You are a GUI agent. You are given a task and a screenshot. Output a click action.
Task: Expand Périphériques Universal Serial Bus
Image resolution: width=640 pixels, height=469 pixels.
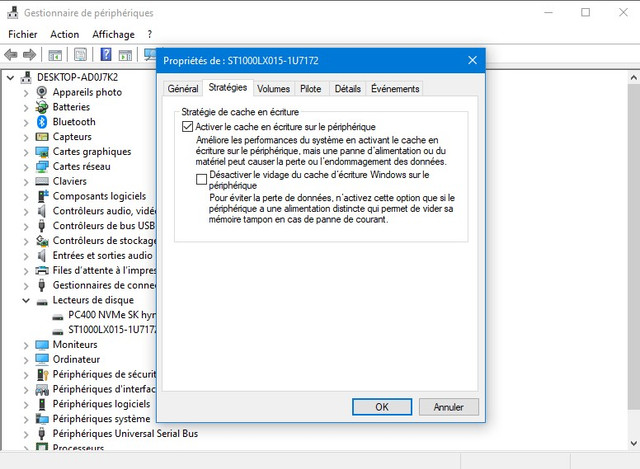tap(26, 434)
